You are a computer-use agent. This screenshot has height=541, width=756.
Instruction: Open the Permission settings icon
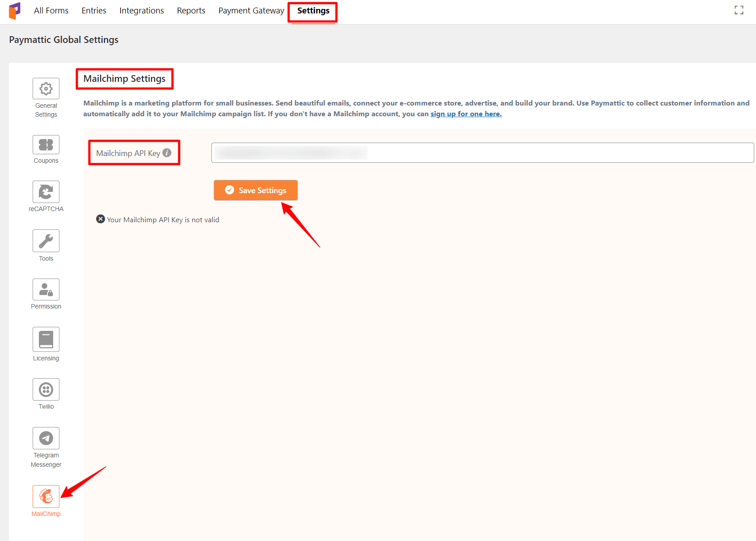(x=46, y=290)
